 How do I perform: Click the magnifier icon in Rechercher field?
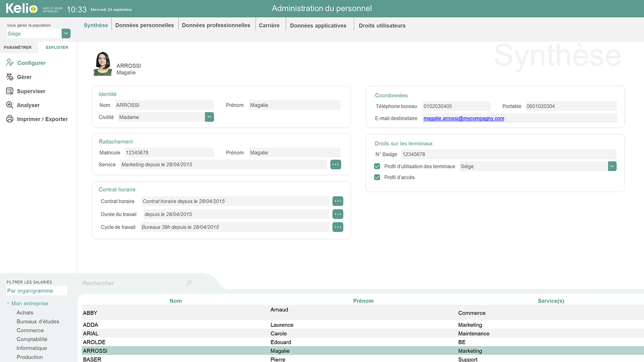coord(188,283)
